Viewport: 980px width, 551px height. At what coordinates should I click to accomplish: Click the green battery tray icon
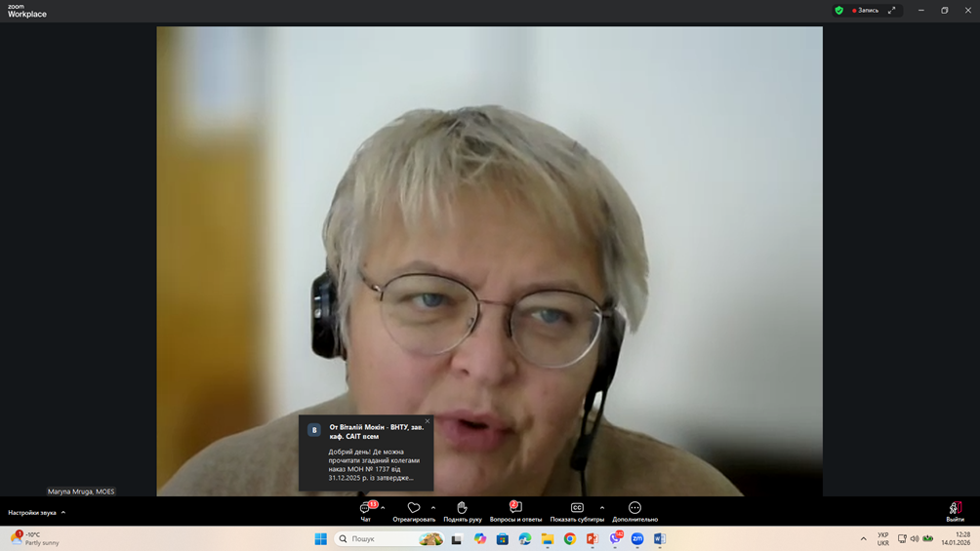tap(928, 538)
